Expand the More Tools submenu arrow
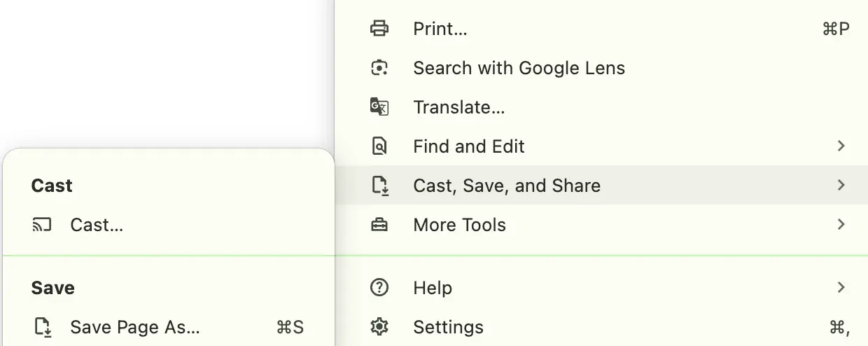 tap(841, 224)
